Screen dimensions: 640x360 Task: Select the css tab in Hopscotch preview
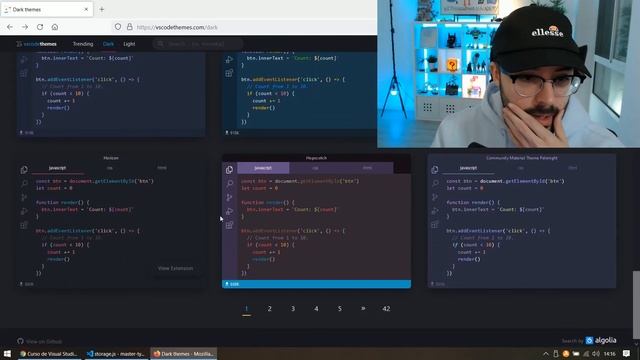click(316, 168)
